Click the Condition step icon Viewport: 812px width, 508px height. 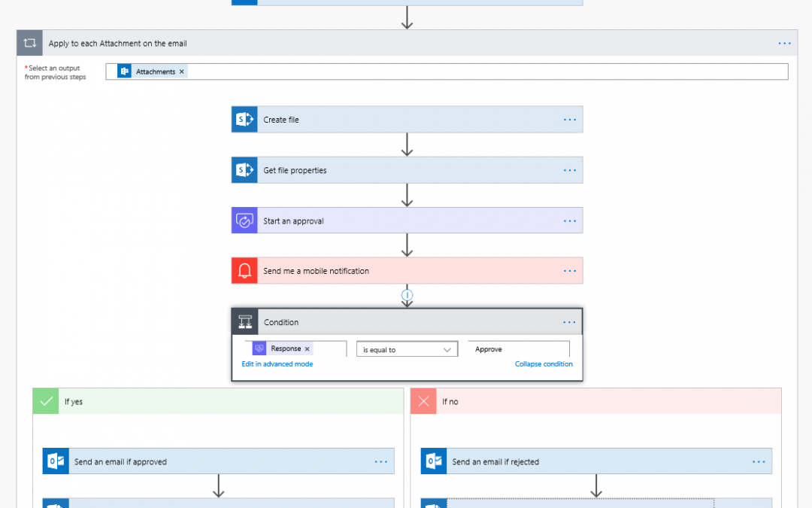coord(245,322)
